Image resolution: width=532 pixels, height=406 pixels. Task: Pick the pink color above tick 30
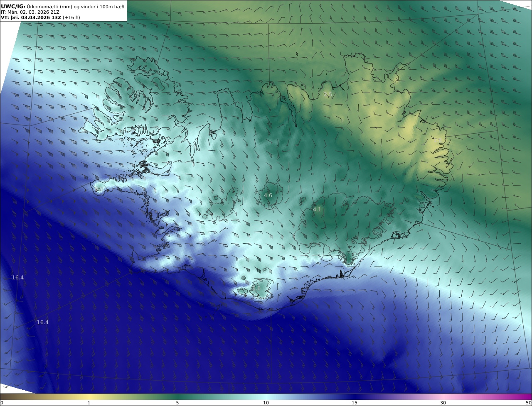pyautogui.click(x=443, y=396)
